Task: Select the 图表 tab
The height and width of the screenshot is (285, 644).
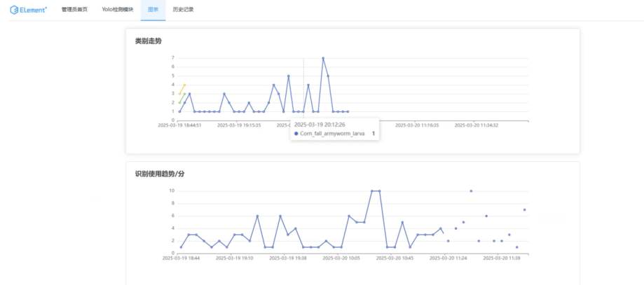Action: pyautogui.click(x=153, y=9)
